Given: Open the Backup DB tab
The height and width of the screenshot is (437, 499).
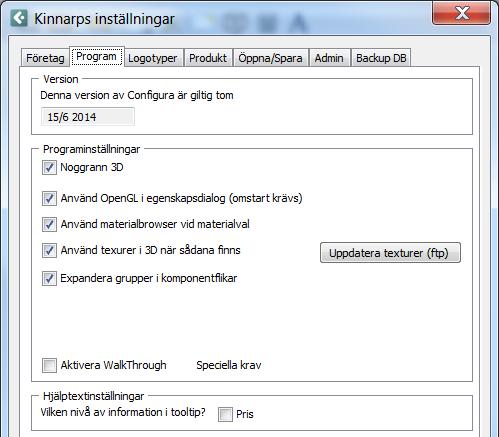Looking at the screenshot, I should pyautogui.click(x=381, y=58).
